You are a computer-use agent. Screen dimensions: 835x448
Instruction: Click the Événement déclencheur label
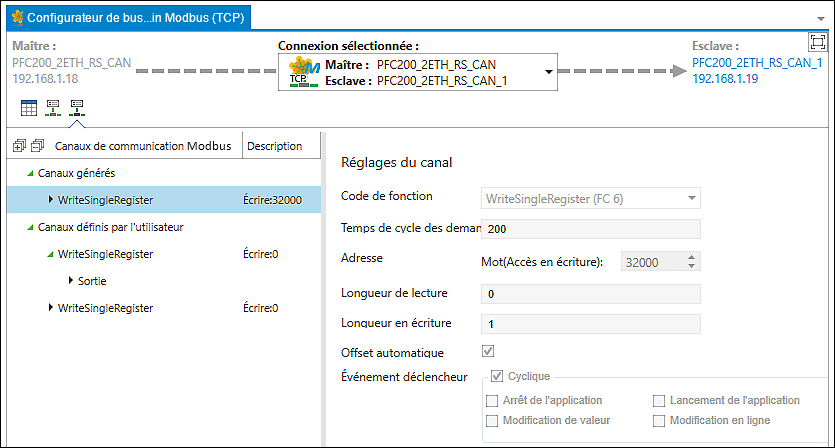[404, 377]
